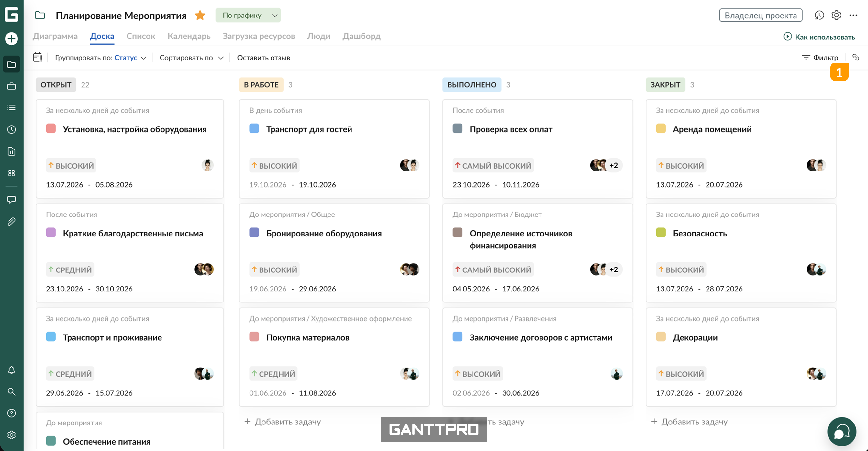Open the Бронирование оборудования task card title
868x451 pixels.
click(x=324, y=233)
